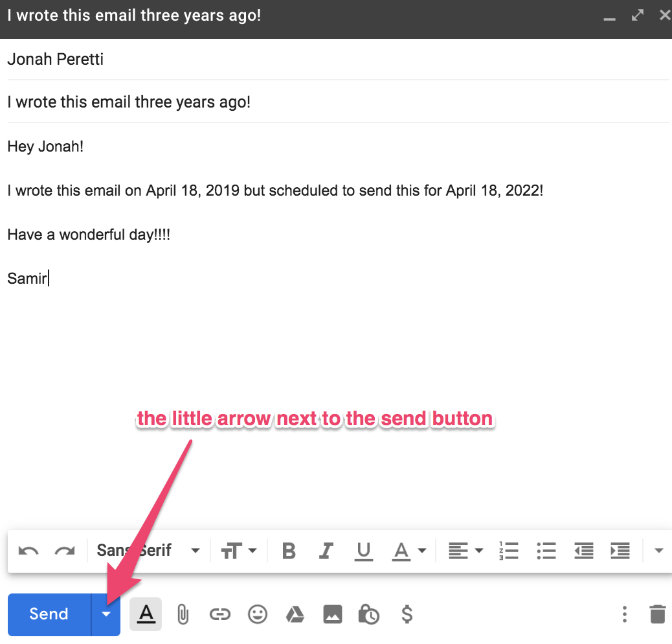Click the 'Hey Jonah!' greeting line
The height and width of the screenshot is (644, 672).
pyautogui.click(x=45, y=146)
